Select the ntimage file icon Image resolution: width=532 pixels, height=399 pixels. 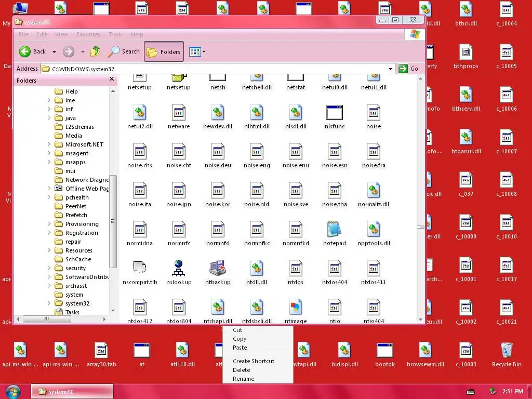pyautogui.click(x=296, y=307)
